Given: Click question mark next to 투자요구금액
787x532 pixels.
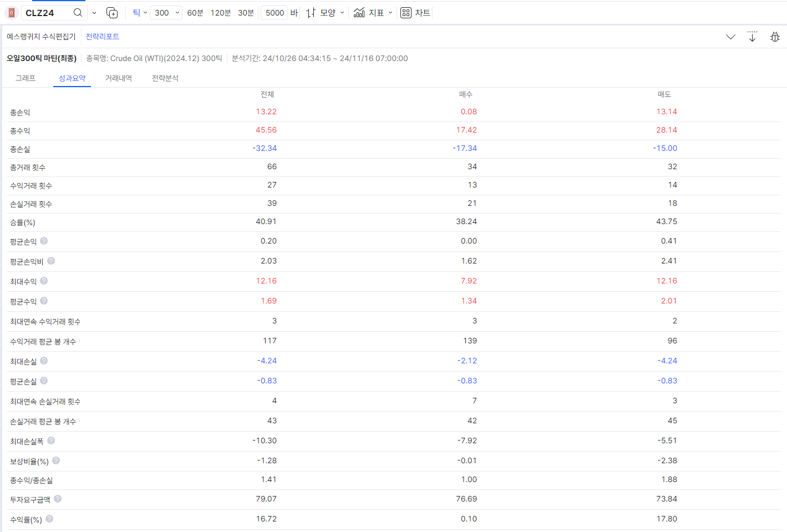Looking at the screenshot, I should [58, 499].
